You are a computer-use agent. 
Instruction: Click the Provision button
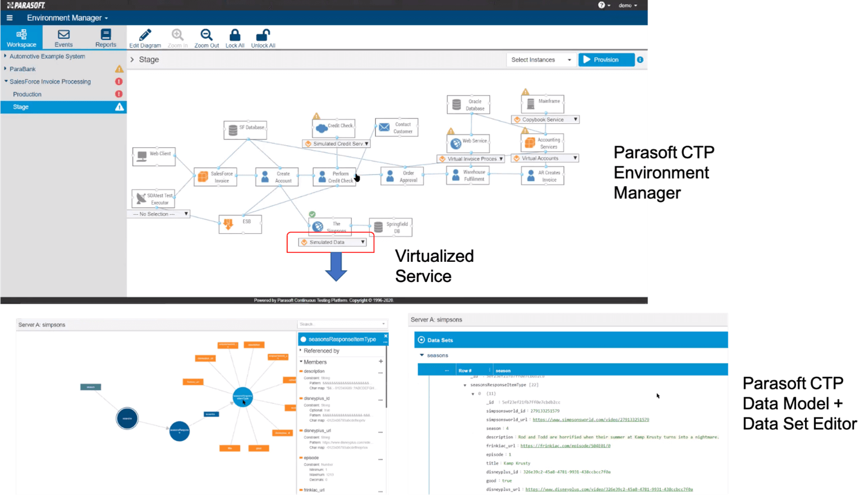pyautogui.click(x=606, y=59)
